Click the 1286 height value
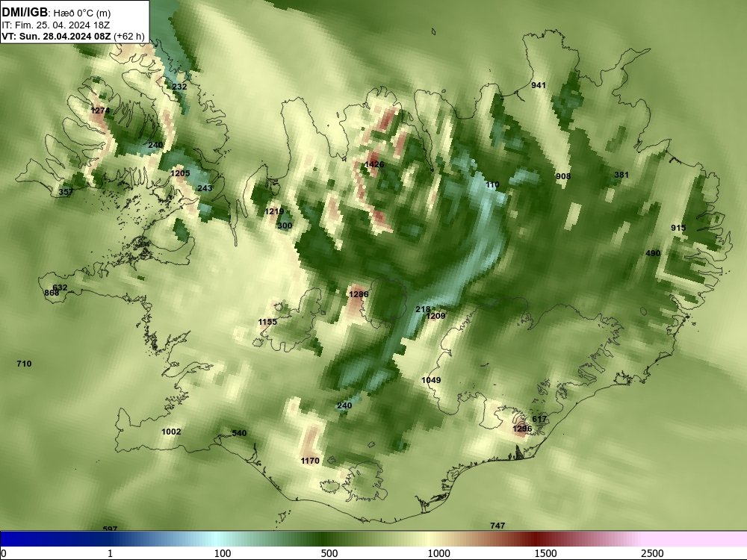This screenshot has height=560, width=747. pyautogui.click(x=359, y=294)
